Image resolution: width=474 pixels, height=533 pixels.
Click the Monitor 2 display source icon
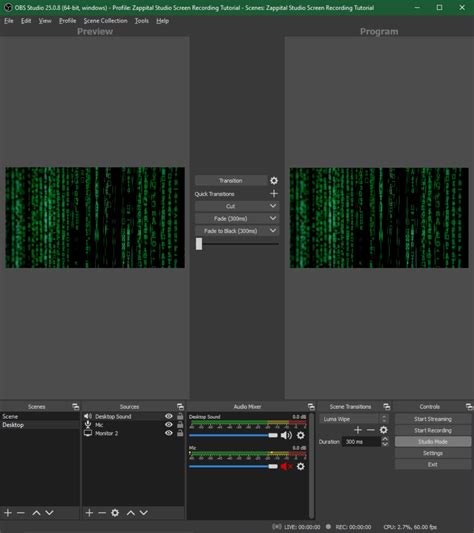(x=88, y=433)
